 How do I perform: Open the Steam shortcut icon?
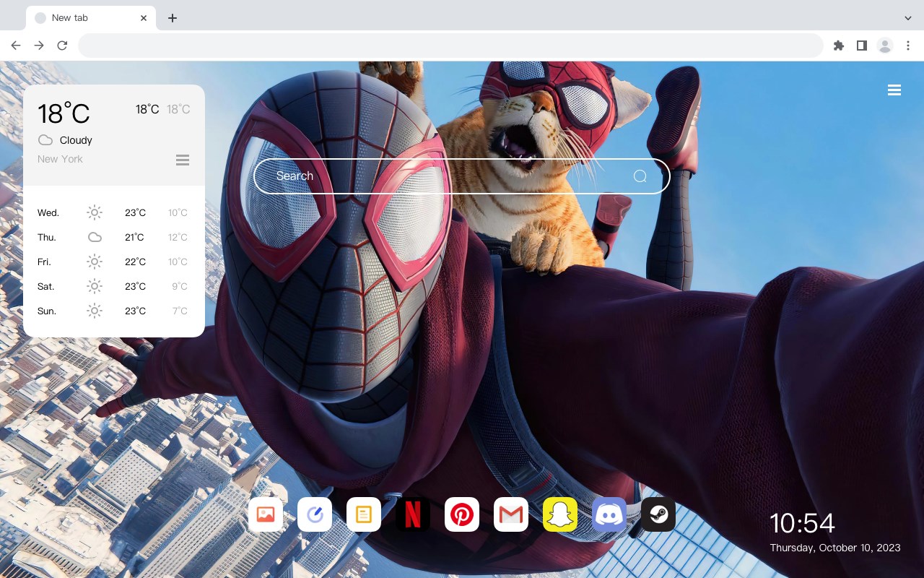click(658, 514)
